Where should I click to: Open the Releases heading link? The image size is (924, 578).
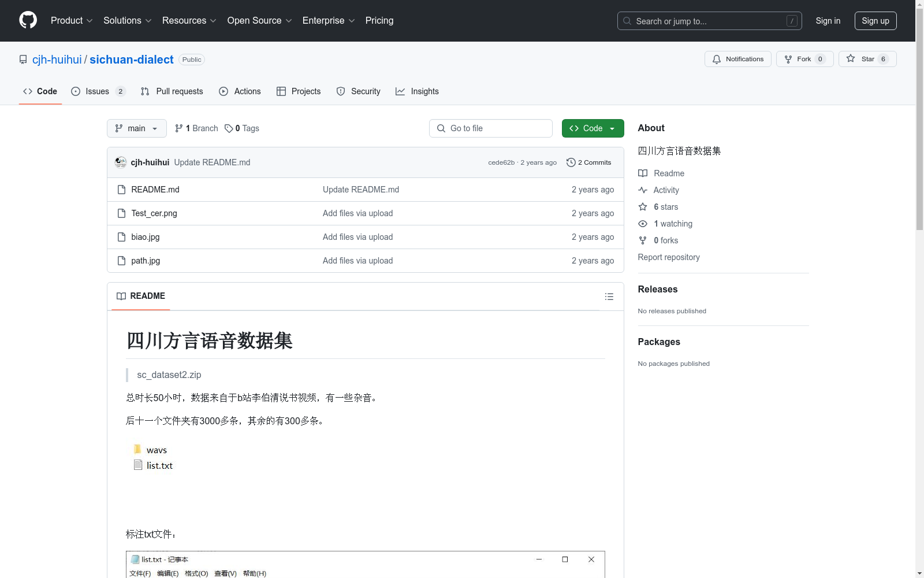(x=658, y=289)
